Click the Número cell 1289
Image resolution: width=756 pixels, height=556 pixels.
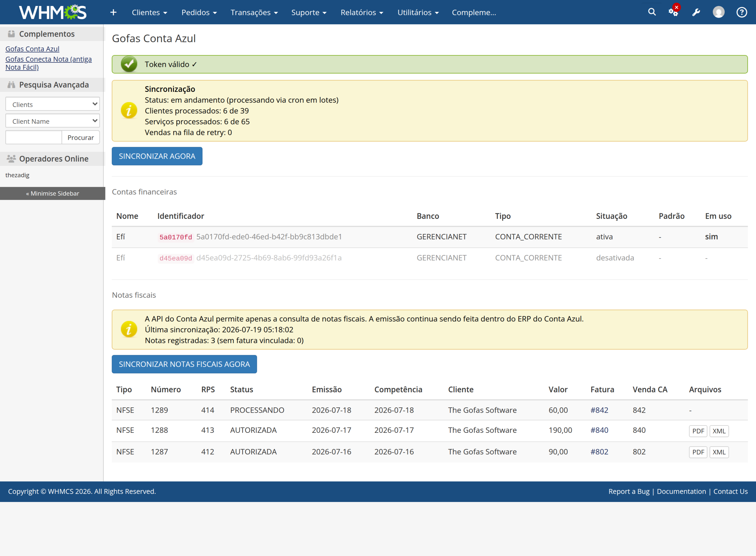click(159, 410)
